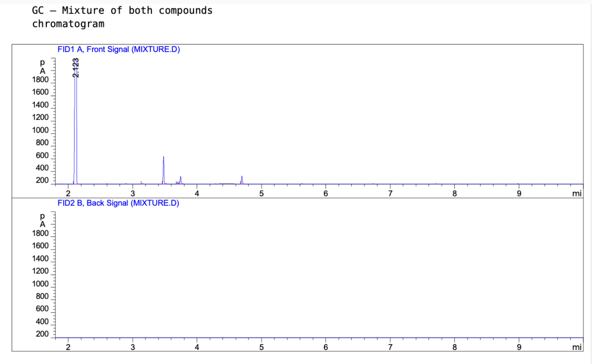Select the small front signal peak near 3.75 minutes

180,180
